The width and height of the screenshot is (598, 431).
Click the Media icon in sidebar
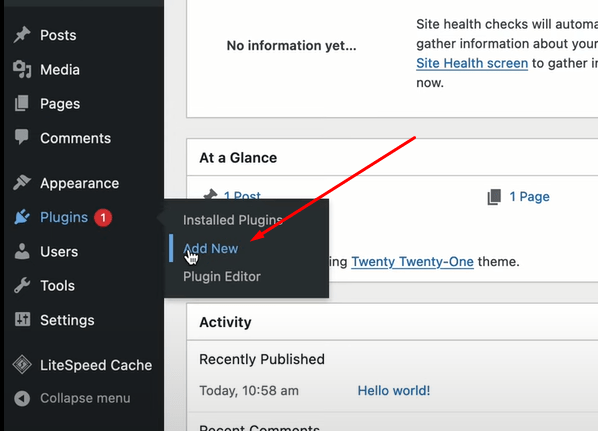pos(22,69)
